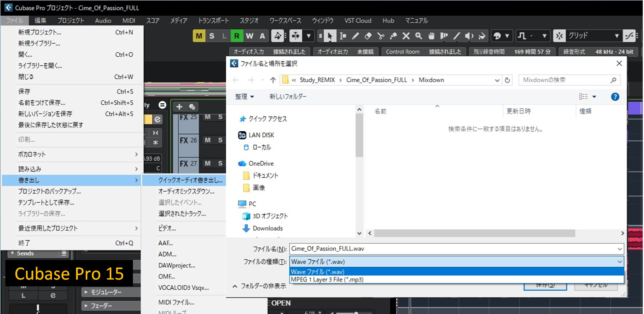Click the horizontal scrollbar in file list

pos(474,233)
